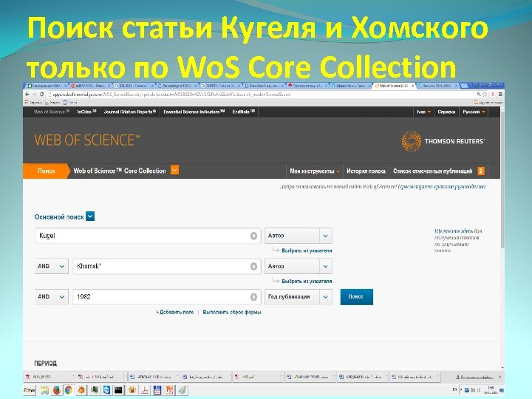Switch to the Web of Science browser tab

pos(395,86)
